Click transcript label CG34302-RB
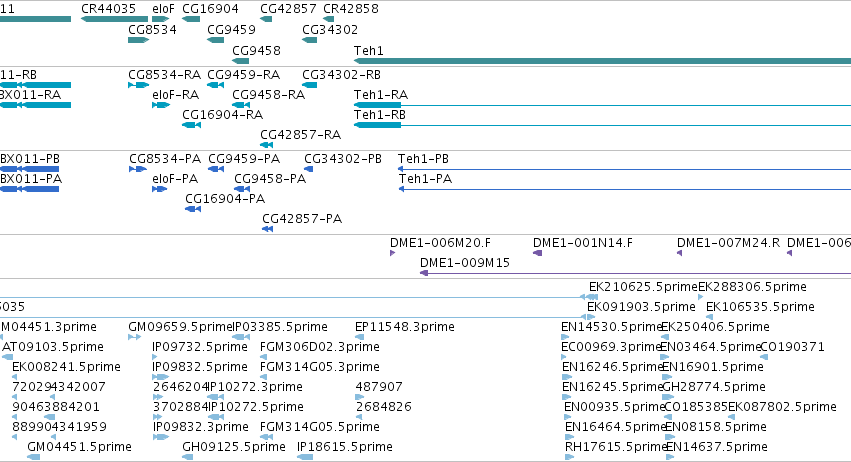Image resolution: width=851 pixels, height=462 pixels. 341,74
